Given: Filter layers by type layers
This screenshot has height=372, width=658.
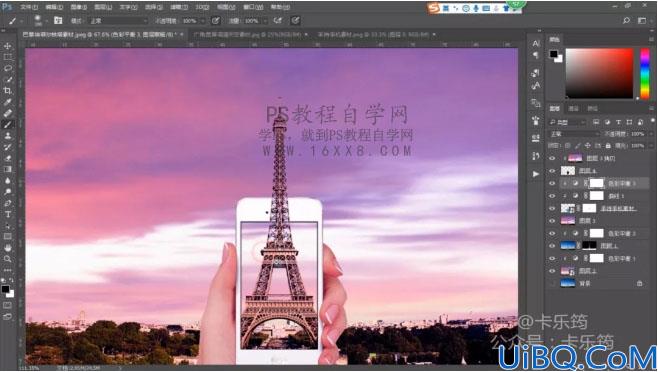Looking at the screenshot, I should 618,122.
